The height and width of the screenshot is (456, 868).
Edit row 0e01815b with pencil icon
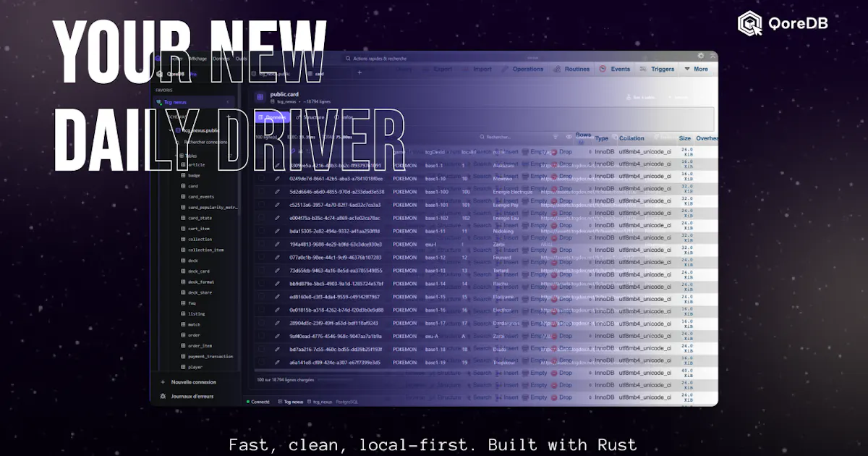(277, 310)
